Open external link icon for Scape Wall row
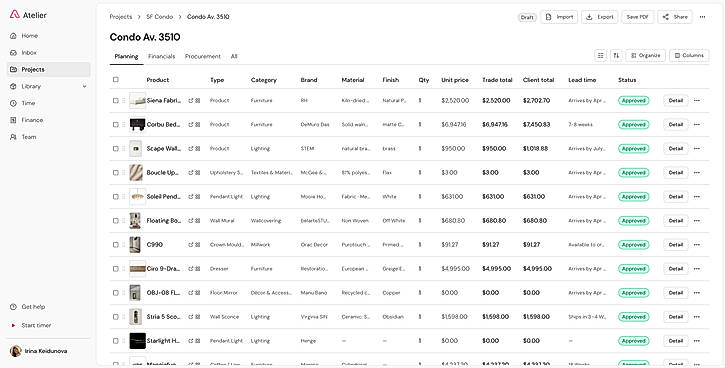725x368 pixels. click(190, 148)
